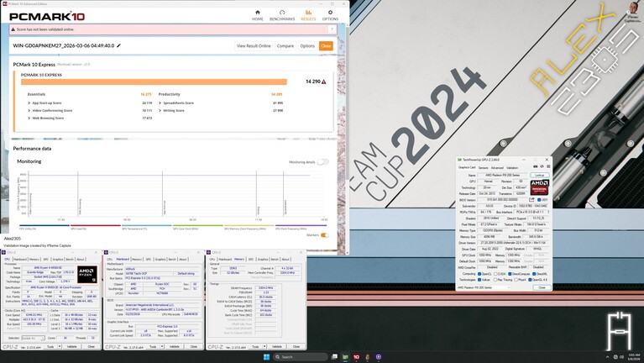Click the taskbar Search box

click(301, 357)
